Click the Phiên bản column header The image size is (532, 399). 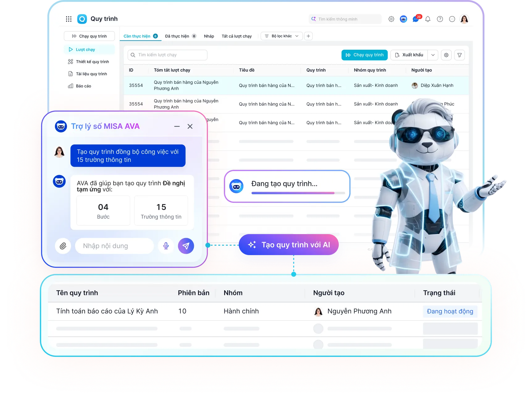point(194,293)
